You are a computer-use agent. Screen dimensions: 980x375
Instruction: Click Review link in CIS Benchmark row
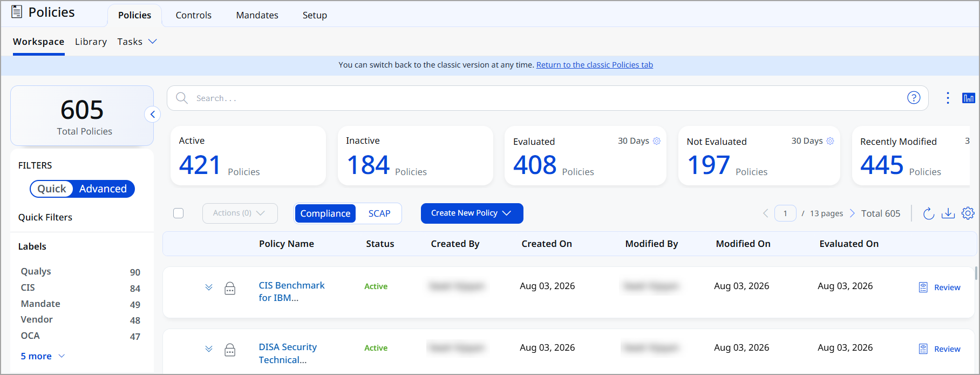pos(947,287)
